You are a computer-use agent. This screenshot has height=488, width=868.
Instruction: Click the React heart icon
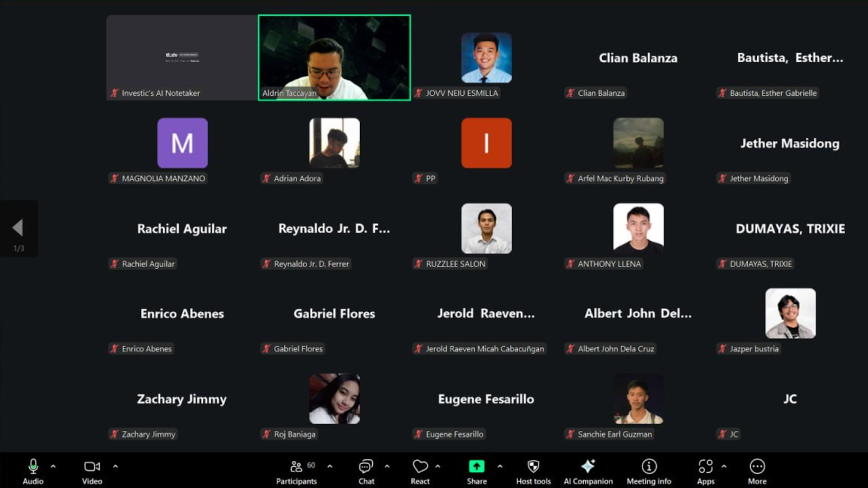(420, 467)
